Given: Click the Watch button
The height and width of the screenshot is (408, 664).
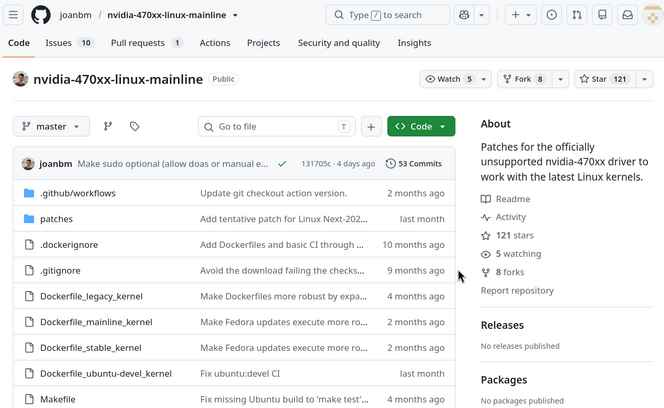Looking at the screenshot, I should coord(448,79).
